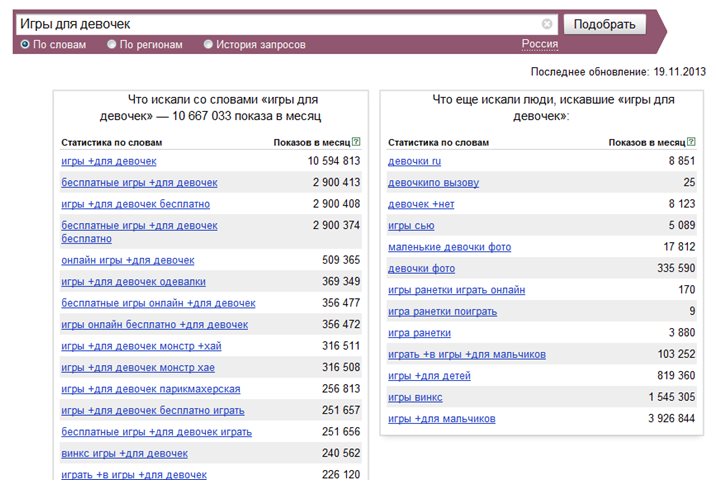Select the По словам radio button
The width and height of the screenshot is (717, 487).
point(25,44)
